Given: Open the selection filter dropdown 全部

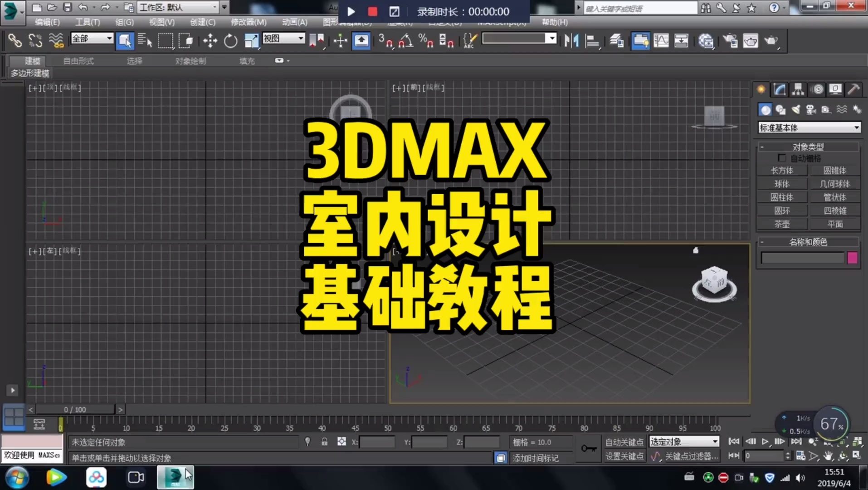Looking at the screenshot, I should (x=92, y=39).
